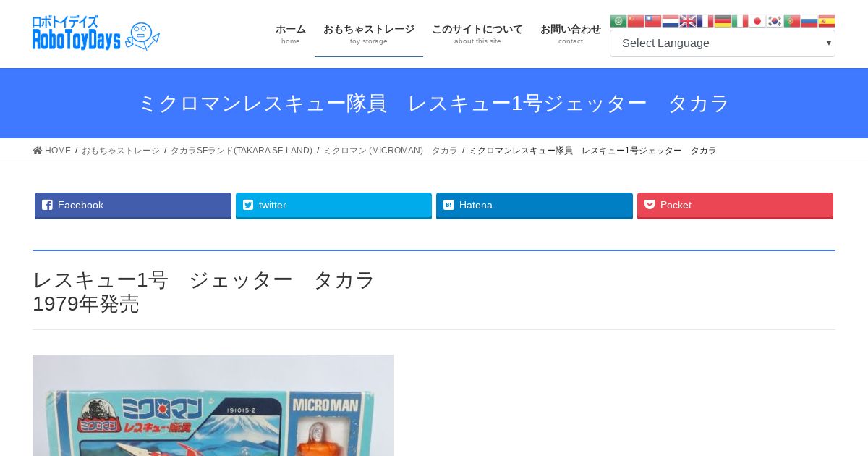Select the UK English flag icon
The height and width of the screenshot is (456, 868).
click(x=688, y=21)
